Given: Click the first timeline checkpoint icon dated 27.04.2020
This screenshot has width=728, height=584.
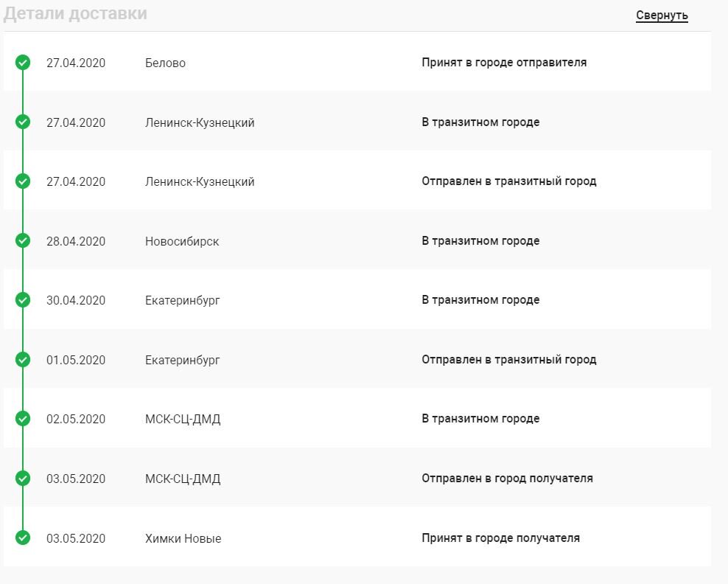Looking at the screenshot, I should click(23, 63).
